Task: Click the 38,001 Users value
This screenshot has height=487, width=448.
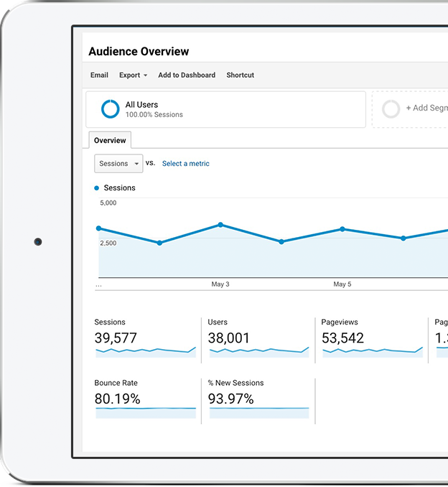Action: coord(229,338)
